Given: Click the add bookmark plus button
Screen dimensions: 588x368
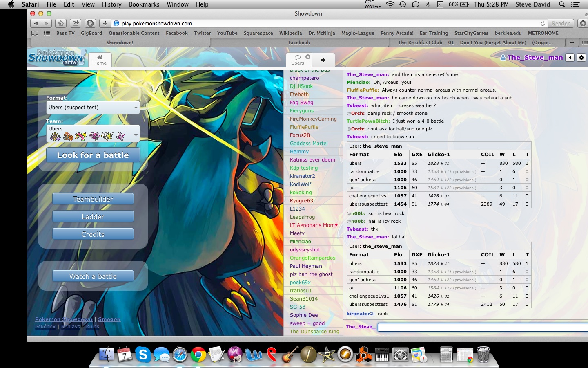Looking at the screenshot, I should [x=105, y=23].
